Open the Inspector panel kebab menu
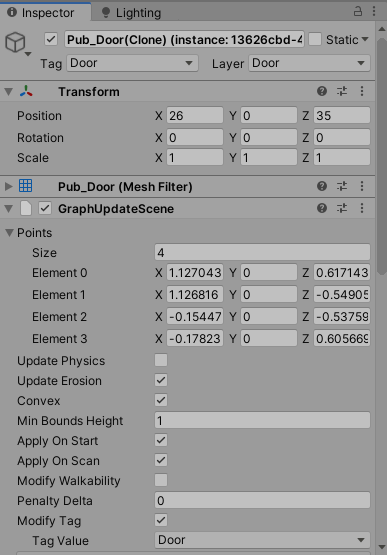This screenshot has height=555, width=387. [374, 11]
